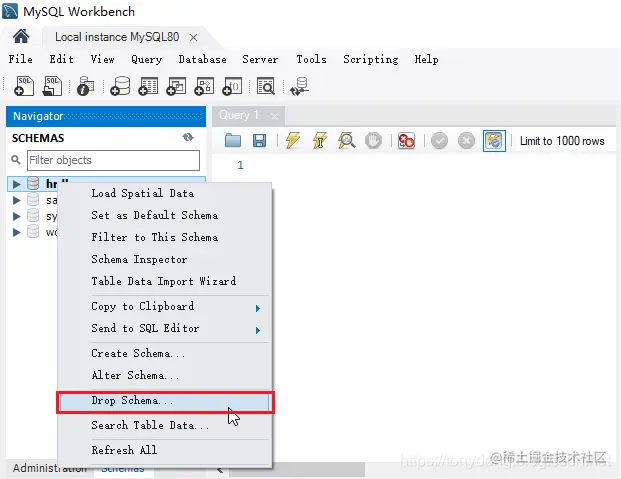Close the Local instance MySQL80 tab
The height and width of the screenshot is (479, 621).
click(x=193, y=37)
